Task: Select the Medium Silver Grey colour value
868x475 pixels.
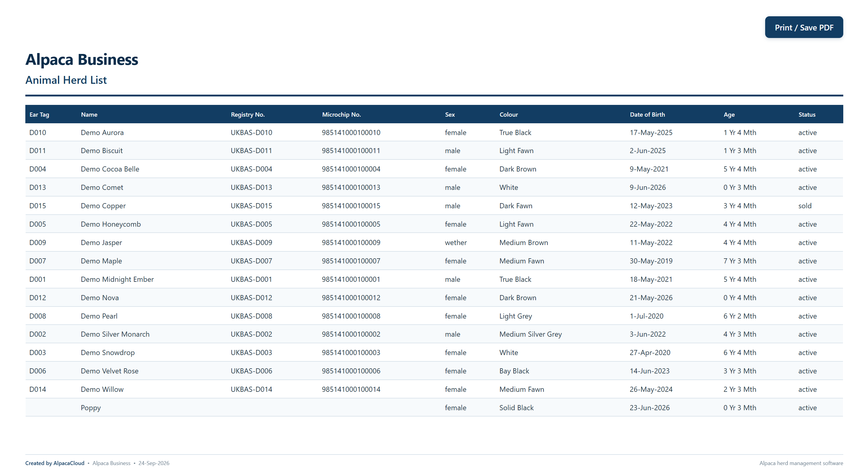Action: coord(531,334)
